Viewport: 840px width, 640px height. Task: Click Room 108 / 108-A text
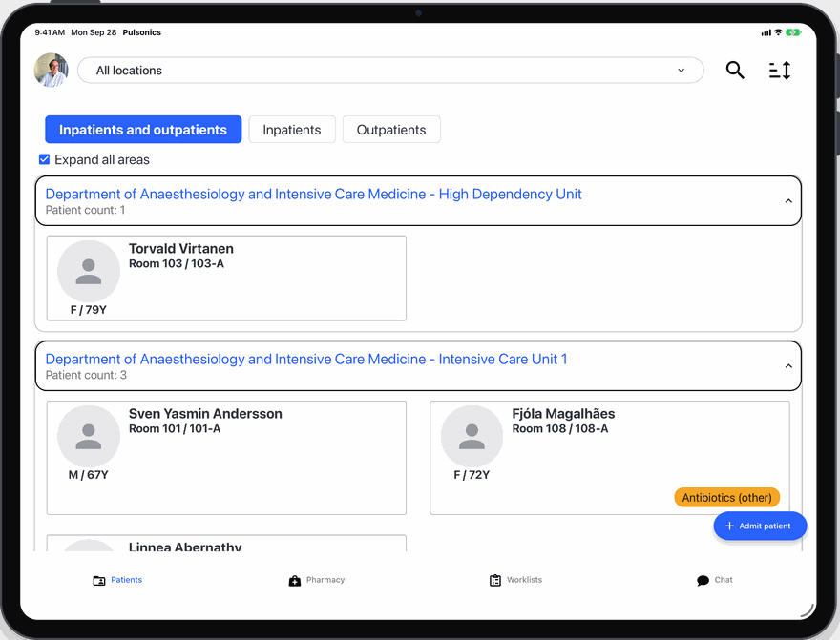tap(560, 429)
